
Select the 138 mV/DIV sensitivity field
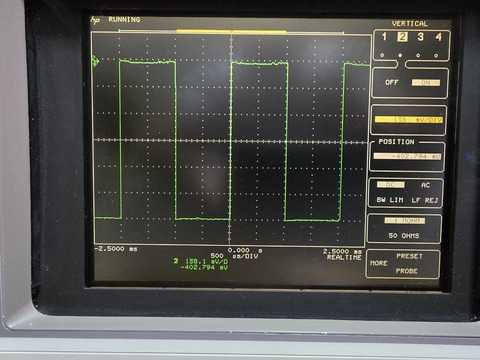[x=409, y=120]
